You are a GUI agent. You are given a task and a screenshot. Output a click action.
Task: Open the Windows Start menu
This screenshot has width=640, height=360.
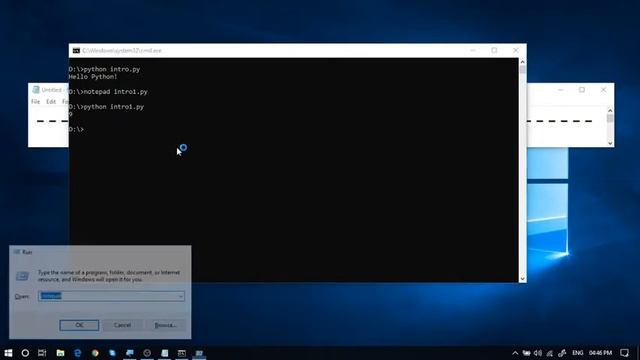[x=8, y=353]
